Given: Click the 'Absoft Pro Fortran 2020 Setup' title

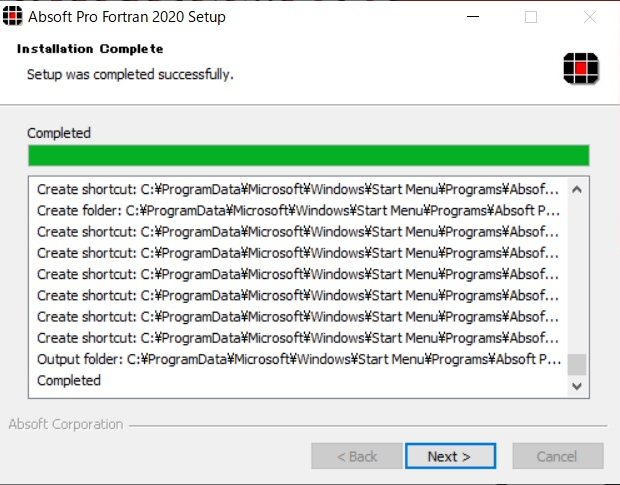Looking at the screenshot, I should click(x=127, y=17).
